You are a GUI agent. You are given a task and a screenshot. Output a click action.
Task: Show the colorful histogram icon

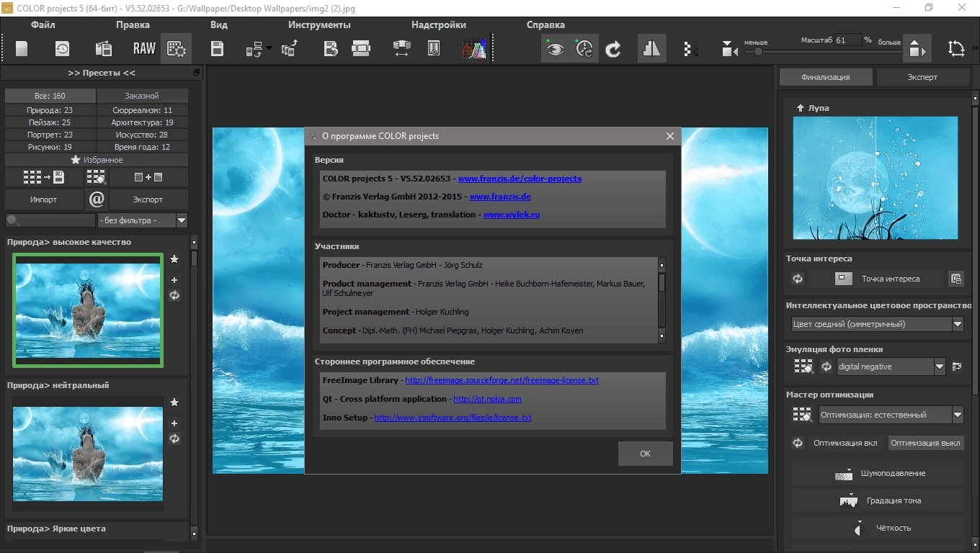pos(474,48)
